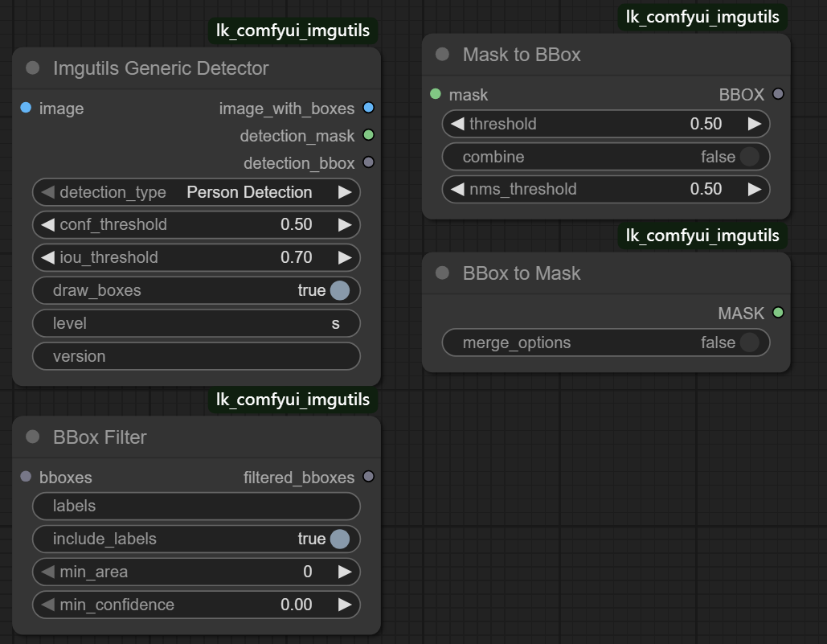Click the labels text field in BBox Filter
Image resolution: width=827 pixels, height=644 pixels.
[196, 506]
